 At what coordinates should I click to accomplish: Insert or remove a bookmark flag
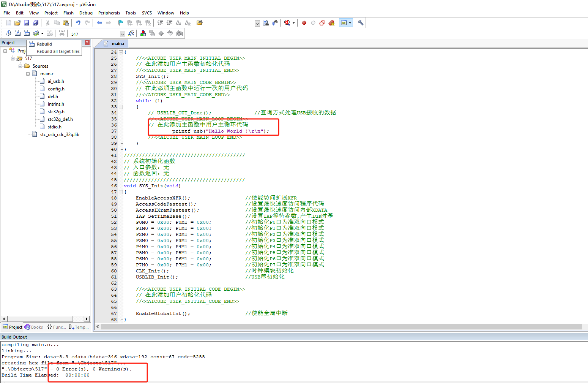click(x=121, y=23)
